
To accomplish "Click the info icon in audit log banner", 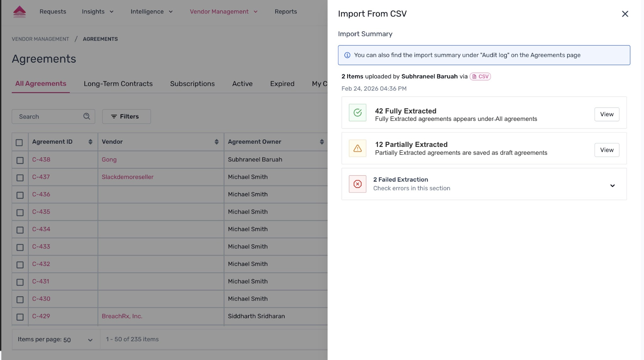I will 347,55.
